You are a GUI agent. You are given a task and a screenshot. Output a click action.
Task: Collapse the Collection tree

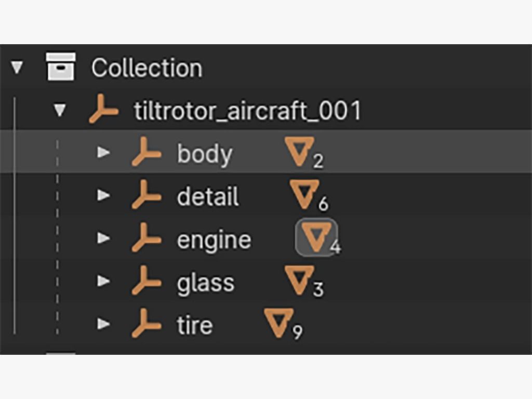pyautogui.click(x=18, y=67)
